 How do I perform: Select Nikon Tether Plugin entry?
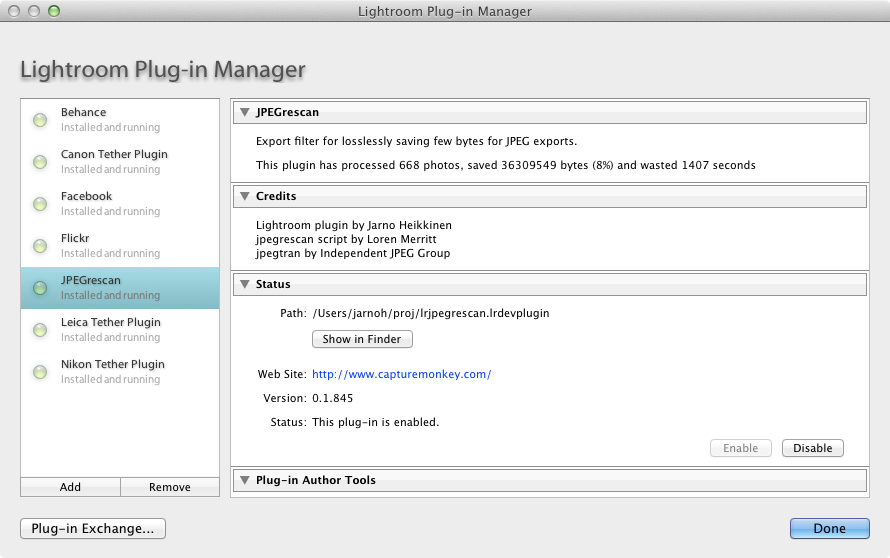[x=120, y=372]
